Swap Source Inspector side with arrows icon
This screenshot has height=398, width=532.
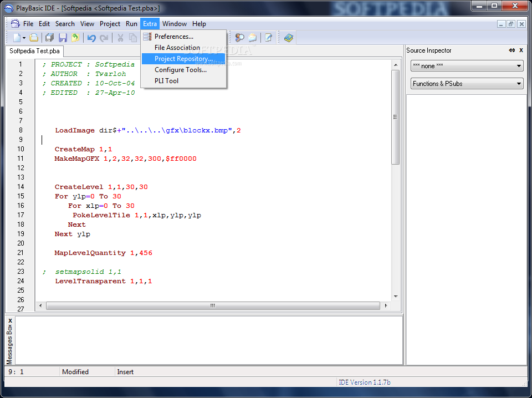pos(511,50)
